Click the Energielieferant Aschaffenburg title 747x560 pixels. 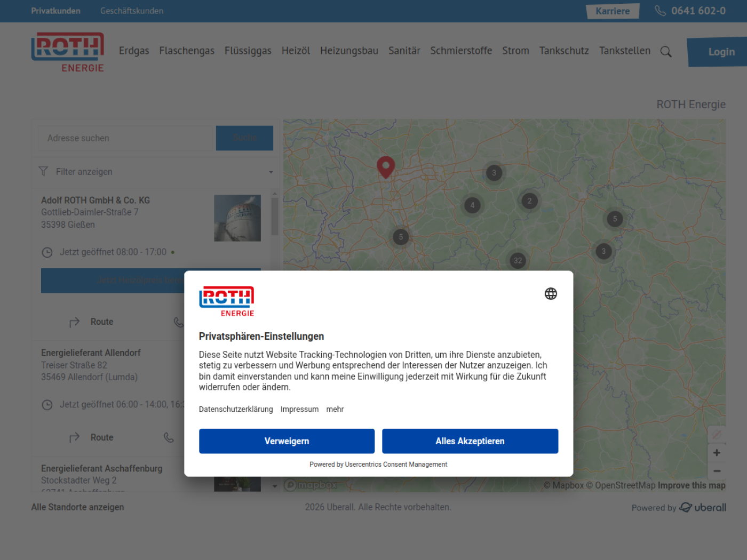pos(101,468)
